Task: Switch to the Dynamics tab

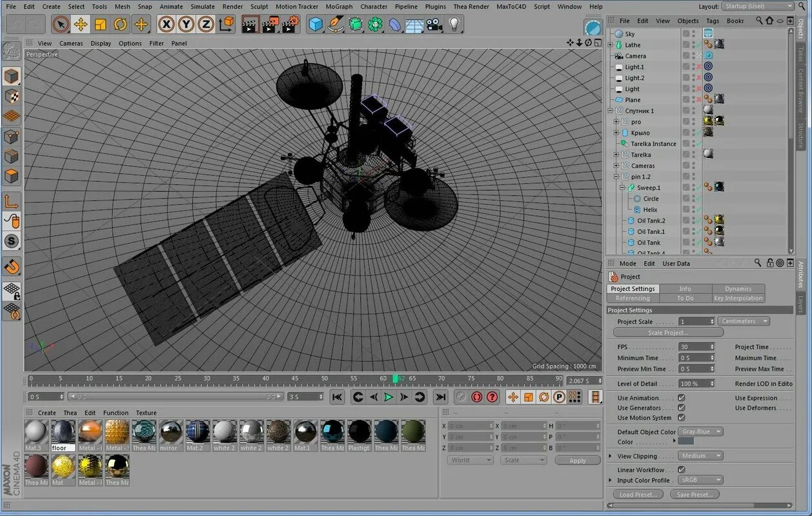Action: [738, 289]
